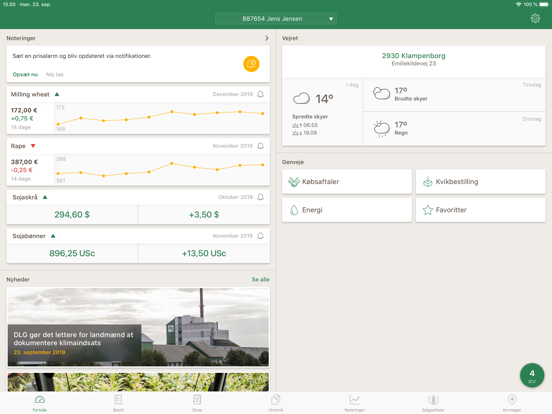
Task: Click the Opsæt nu link
Action: pyautogui.click(x=25, y=74)
